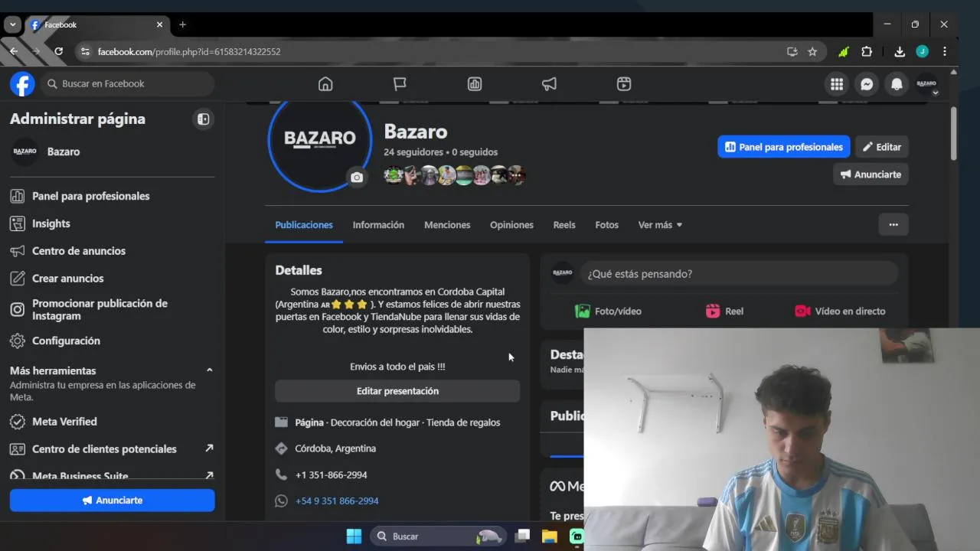Switch to the Opiniones tab

[511, 225]
